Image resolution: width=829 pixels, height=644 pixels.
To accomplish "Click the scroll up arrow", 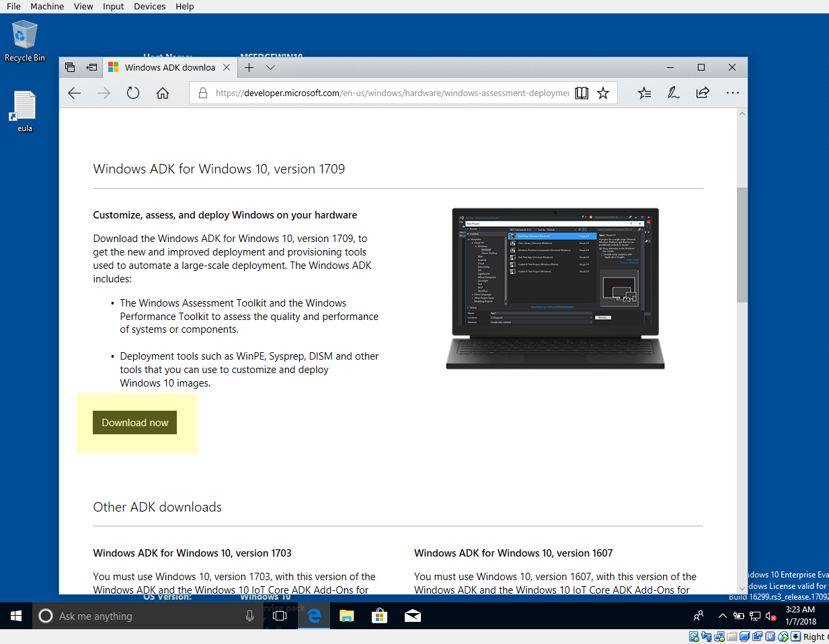I will tap(742, 114).
